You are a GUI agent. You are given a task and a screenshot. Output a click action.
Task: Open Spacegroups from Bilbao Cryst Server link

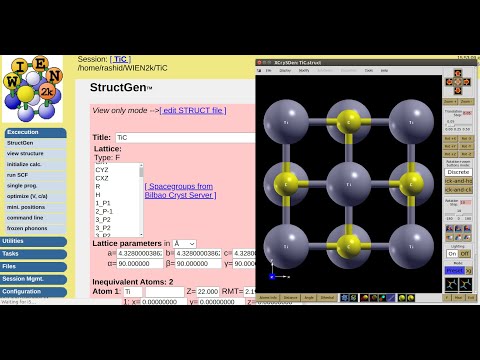pos(180,191)
